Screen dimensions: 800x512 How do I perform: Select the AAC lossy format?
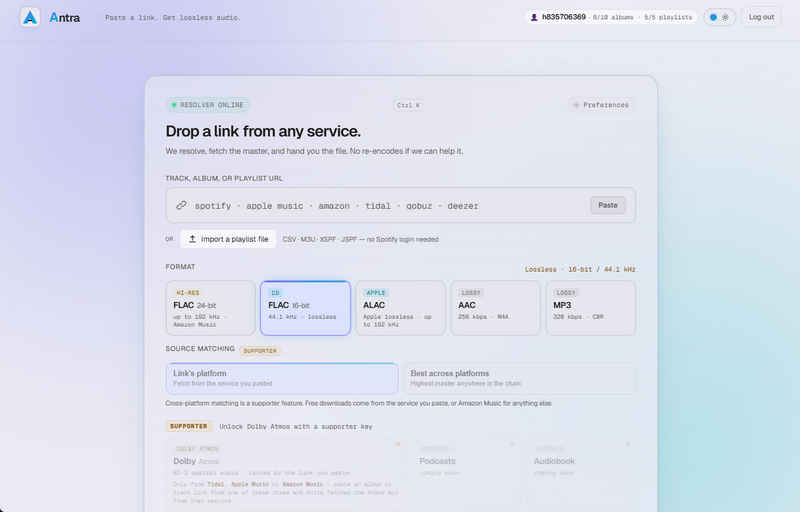tap(495, 308)
